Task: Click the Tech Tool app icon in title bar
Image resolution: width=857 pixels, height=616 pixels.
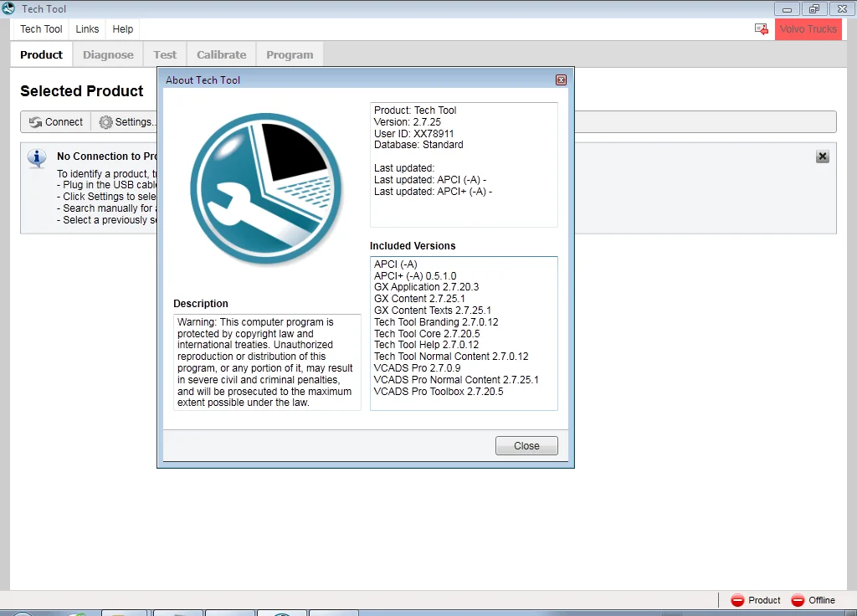Action: click(x=8, y=8)
